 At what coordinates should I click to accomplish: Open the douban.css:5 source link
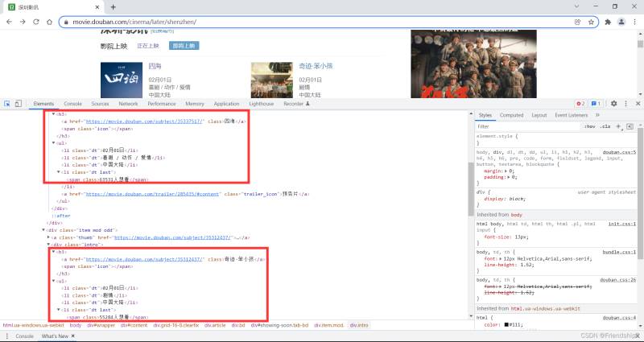click(x=619, y=152)
